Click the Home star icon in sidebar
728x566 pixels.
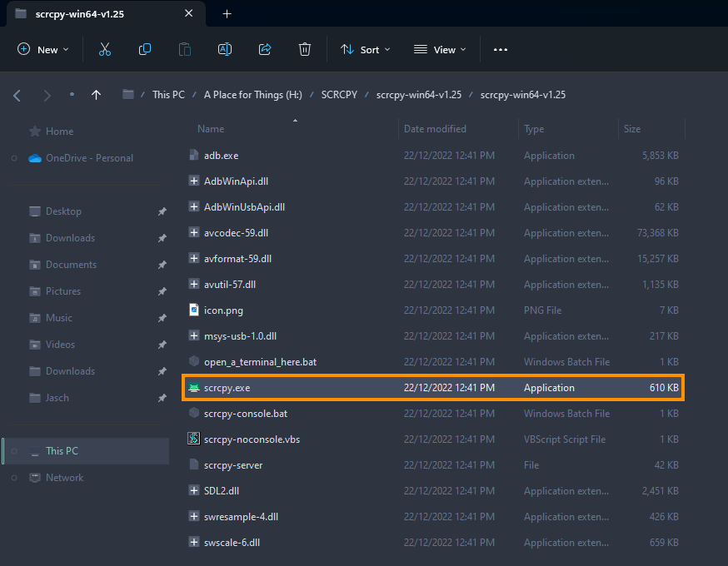point(35,132)
